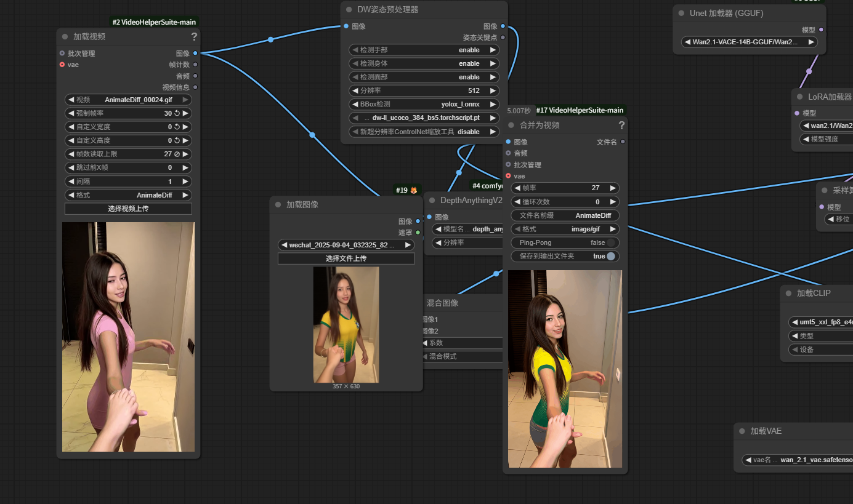Click the #19 fox badge above 加载图像
The width and height of the screenshot is (853, 504).
pyautogui.click(x=406, y=190)
